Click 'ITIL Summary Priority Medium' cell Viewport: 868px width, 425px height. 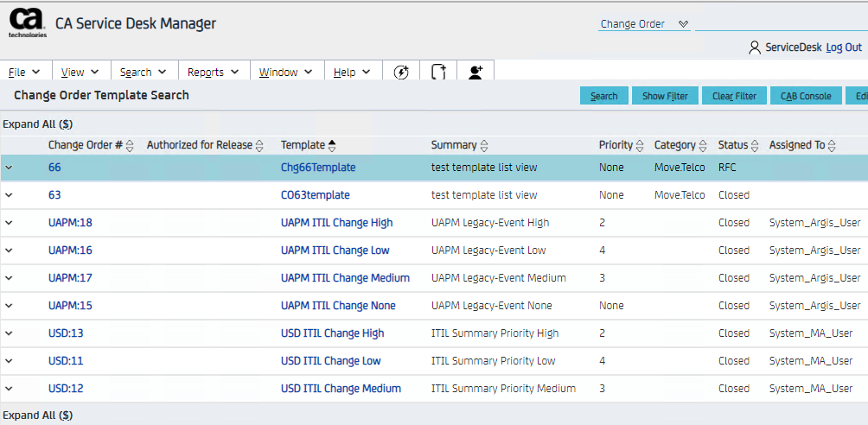click(x=503, y=389)
